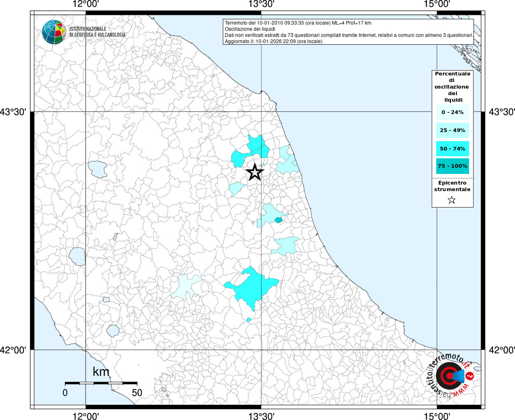515x420 pixels.
Task: Click the large cyan municipality south of epicenter
Action: [251, 286]
